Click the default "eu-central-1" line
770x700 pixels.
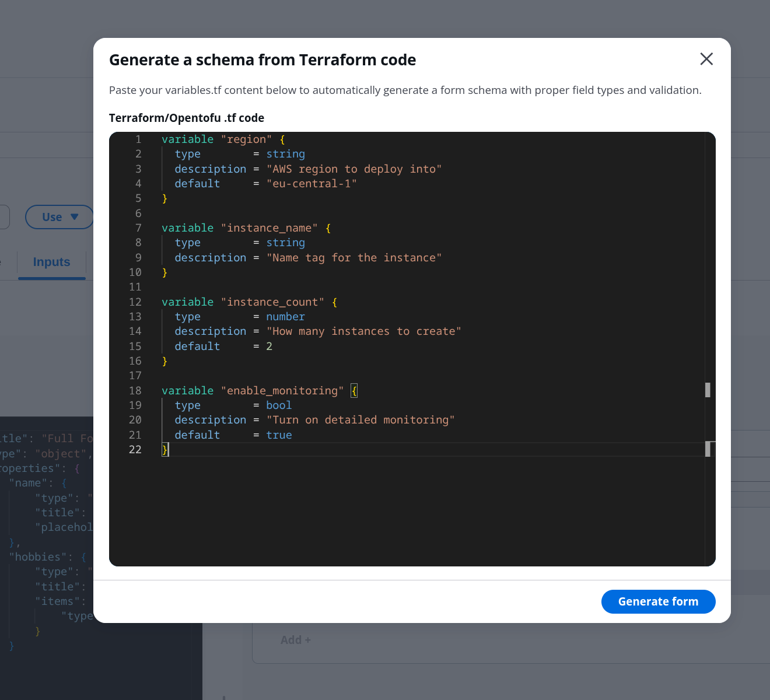(x=265, y=184)
